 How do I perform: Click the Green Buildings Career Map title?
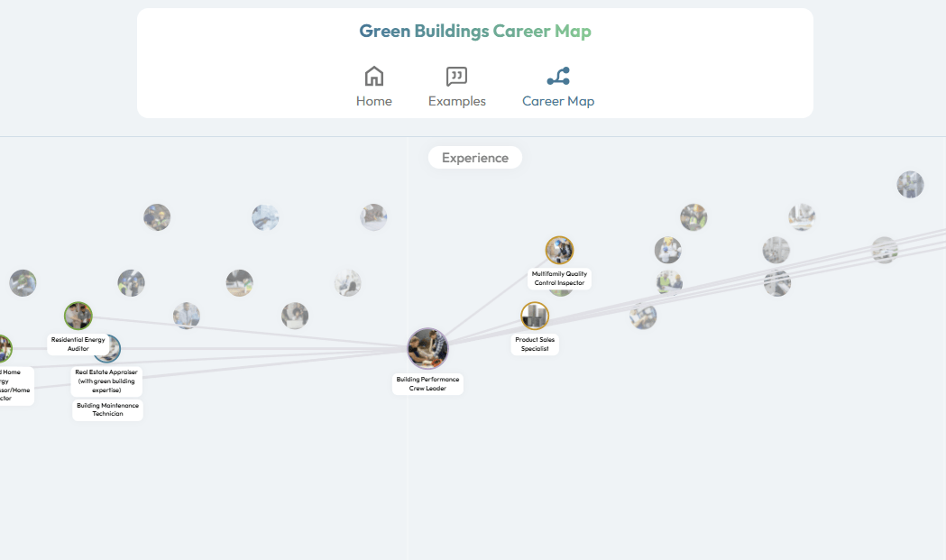tap(475, 31)
